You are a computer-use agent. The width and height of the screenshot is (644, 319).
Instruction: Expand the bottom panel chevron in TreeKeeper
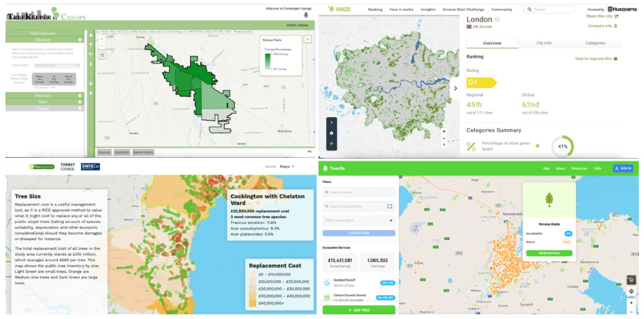(309, 152)
